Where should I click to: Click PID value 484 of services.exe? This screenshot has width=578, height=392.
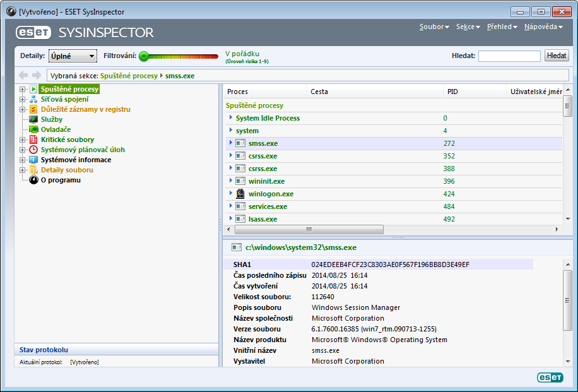point(449,206)
